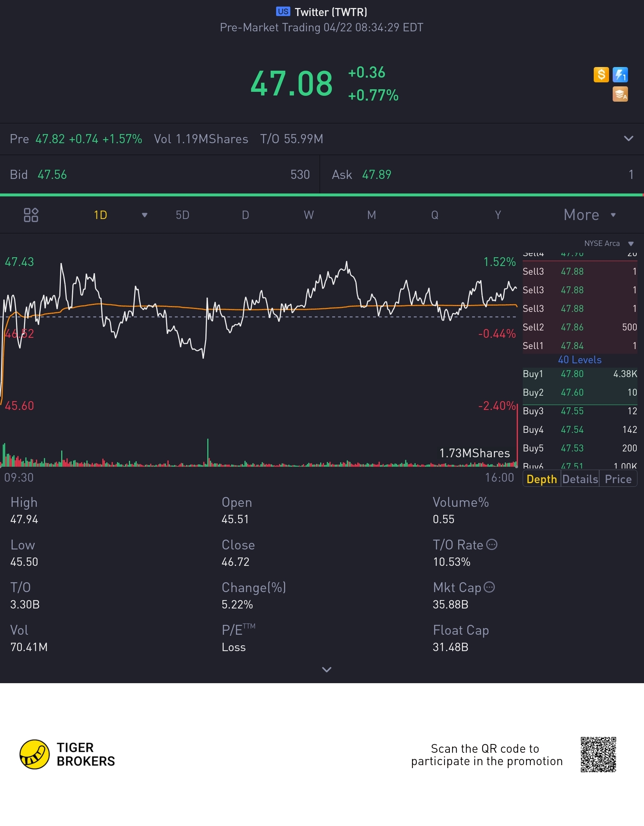
Task: Tap the Change(%) value 5.22%
Action: [237, 605]
